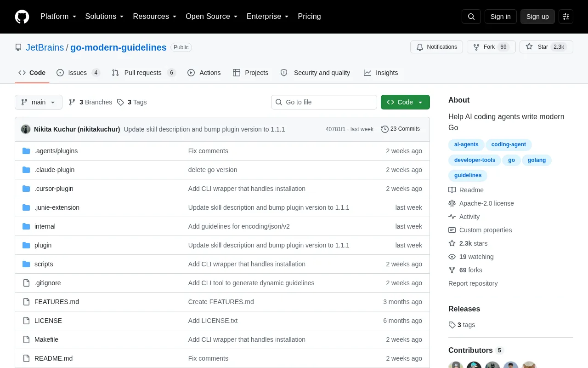The image size is (588, 368).
Task: Select the guidelines topic tag
Action: click(x=468, y=175)
